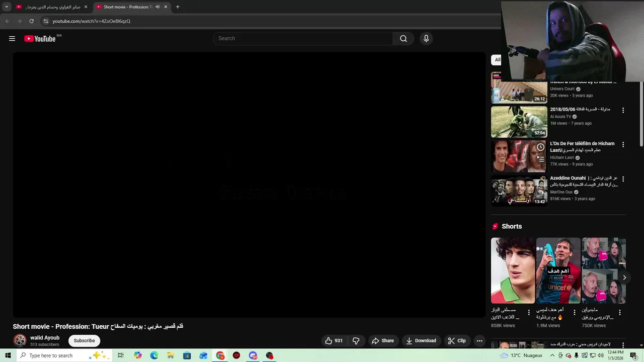Screen dimensions: 644x362
Task: Open the 13°C Nuageux weather widget
Action: tap(521, 355)
